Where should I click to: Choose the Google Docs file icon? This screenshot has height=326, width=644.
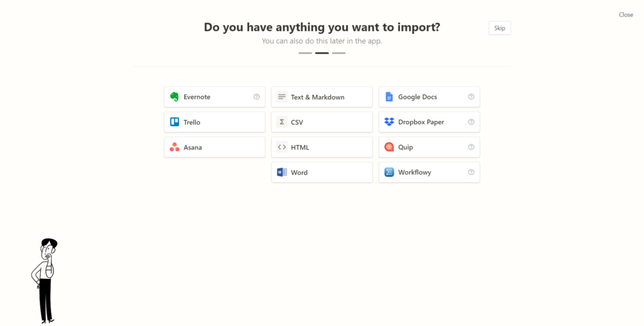(x=389, y=97)
